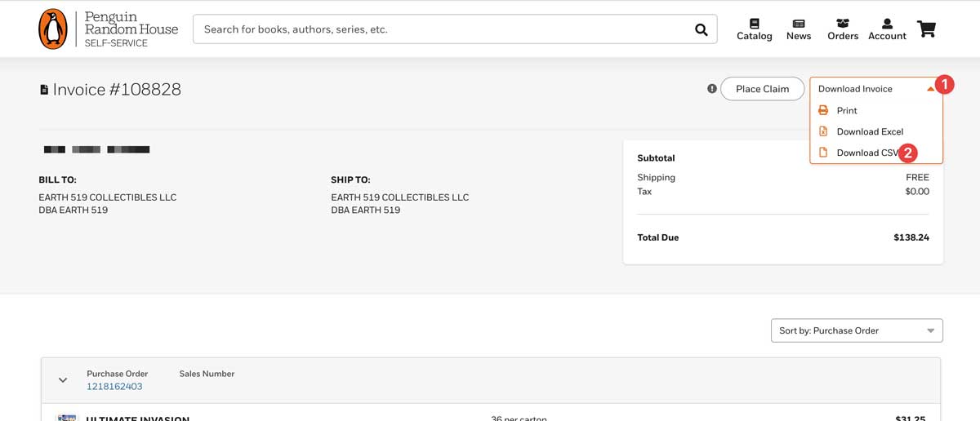Click the Invoice #108828 heading
This screenshot has width=980, height=421.
tap(117, 90)
